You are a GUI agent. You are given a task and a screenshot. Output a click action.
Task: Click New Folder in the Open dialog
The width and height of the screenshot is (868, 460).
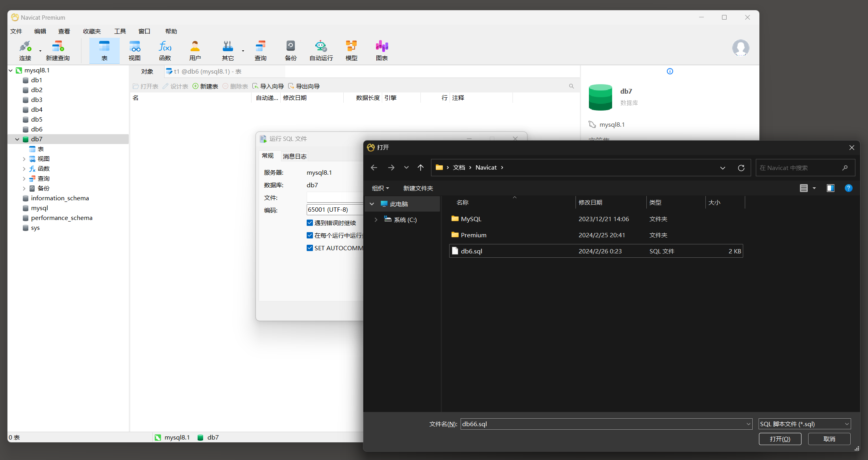tap(418, 188)
